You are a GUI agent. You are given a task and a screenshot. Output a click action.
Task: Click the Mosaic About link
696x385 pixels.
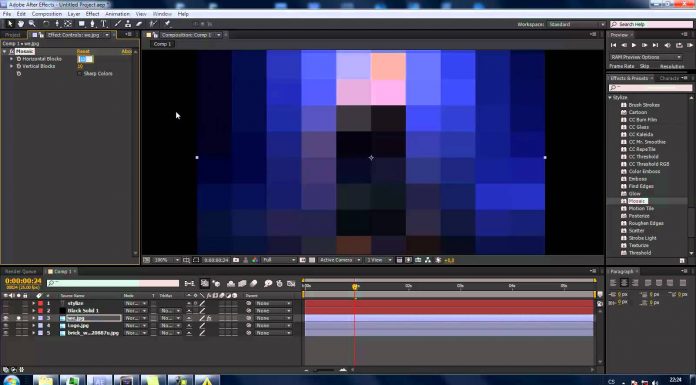point(127,52)
